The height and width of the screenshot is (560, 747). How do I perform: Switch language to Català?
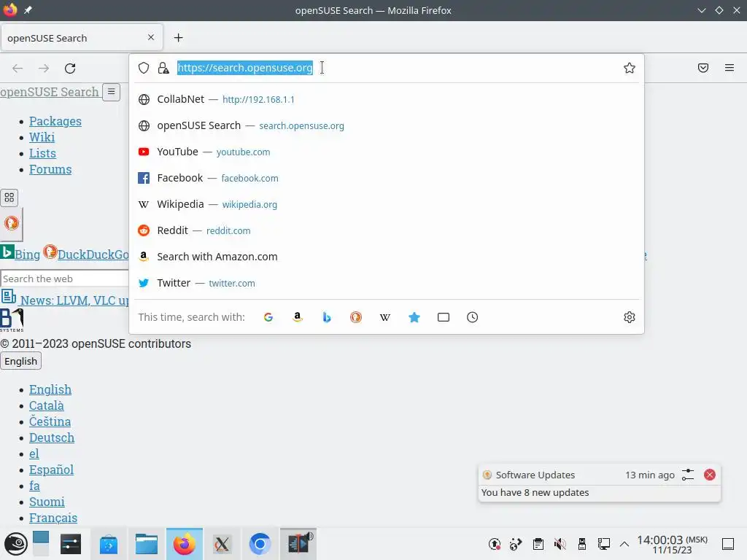[46, 405]
